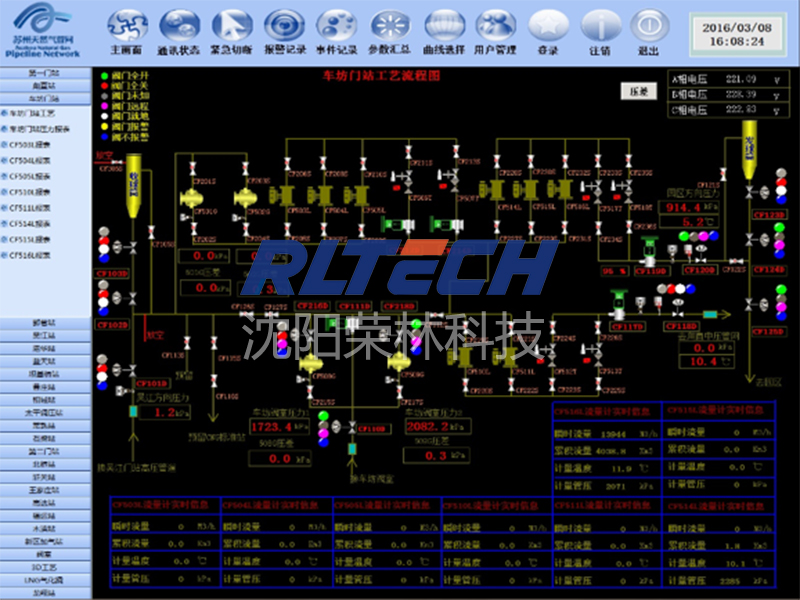Click the cyan joint on the medium-pressure outlet line

pyautogui.click(x=710, y=314)
